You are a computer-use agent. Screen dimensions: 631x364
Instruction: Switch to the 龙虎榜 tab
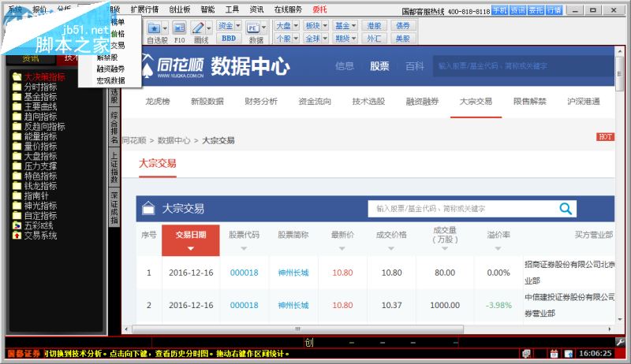point(158,102)
